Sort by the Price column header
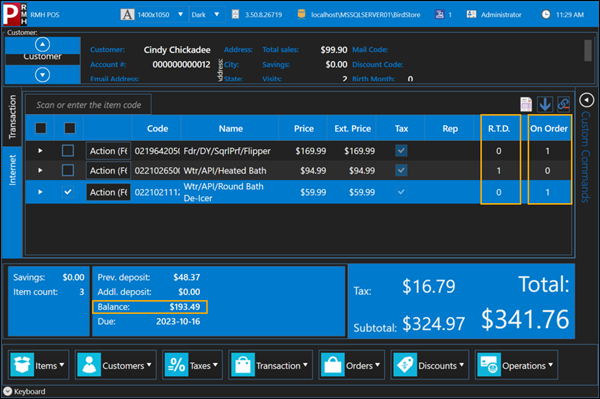The width and height of the screenshot is (600, 399). (x=303, y=129)
